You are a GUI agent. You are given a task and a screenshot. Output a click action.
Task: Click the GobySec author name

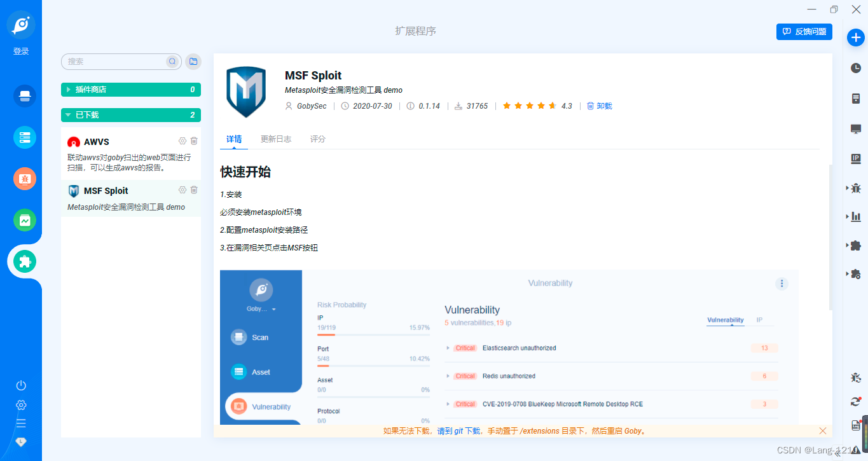(312, 106)
